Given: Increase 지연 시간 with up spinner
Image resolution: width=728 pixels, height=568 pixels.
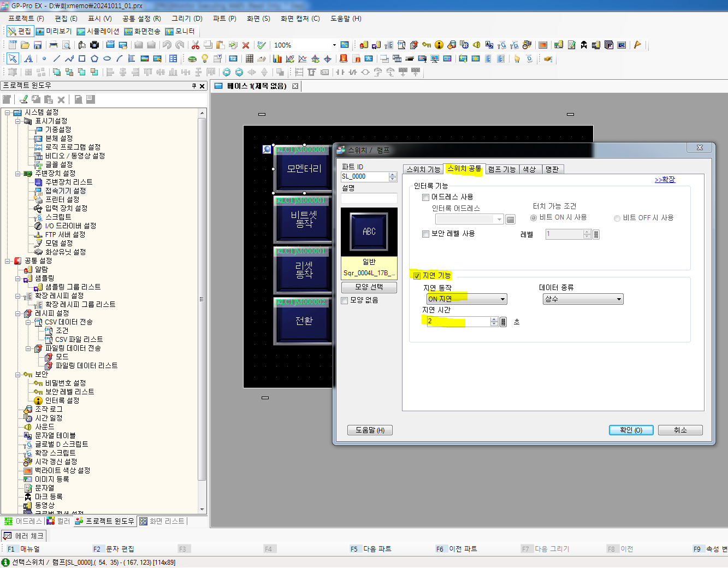Looking at the screenshot, I should click(494, 319).
